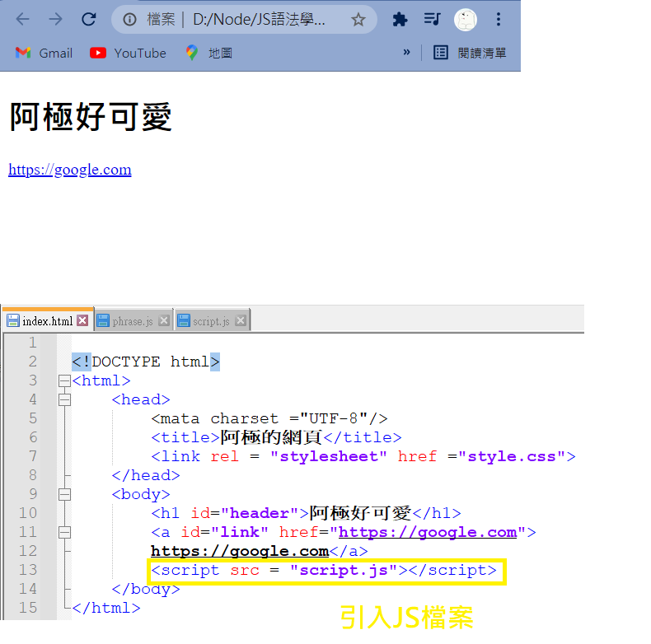Switch to script.js tab
The height and width of the screenshot is (644, 651).
211,320
